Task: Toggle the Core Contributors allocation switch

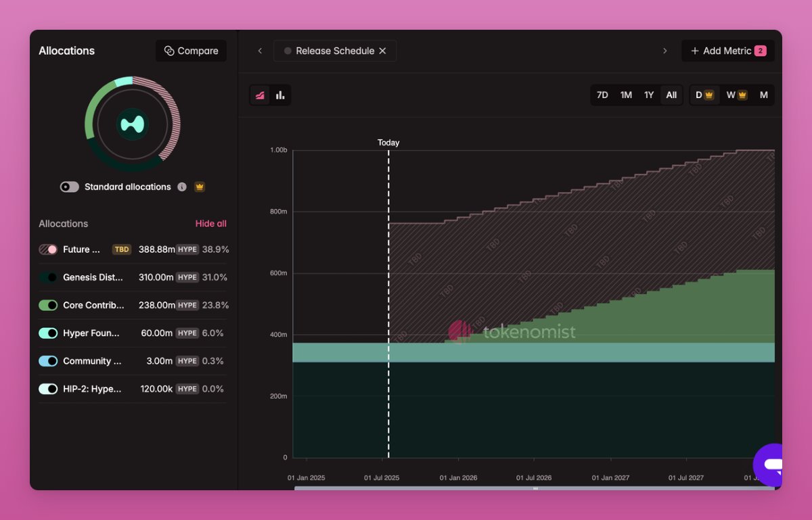Action: [48, 305]
